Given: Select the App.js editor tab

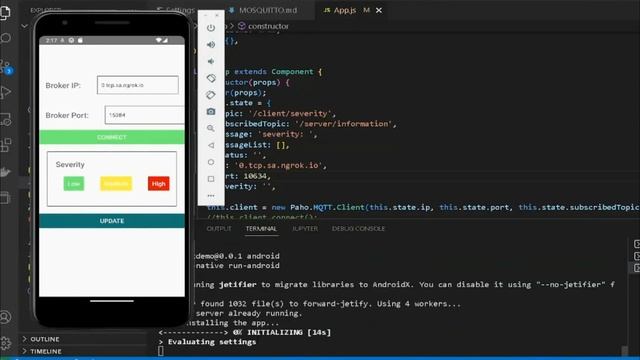Looking at the screenshot, I should click(344, 10).
